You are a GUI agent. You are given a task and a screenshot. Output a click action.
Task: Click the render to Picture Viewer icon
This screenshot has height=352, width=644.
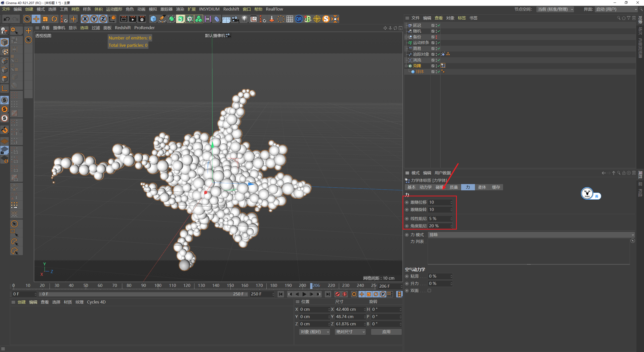(x=133, y=19)
